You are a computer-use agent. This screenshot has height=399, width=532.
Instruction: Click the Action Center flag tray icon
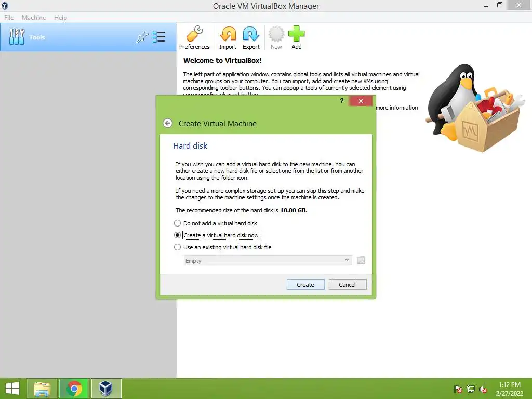coord(458,389)
